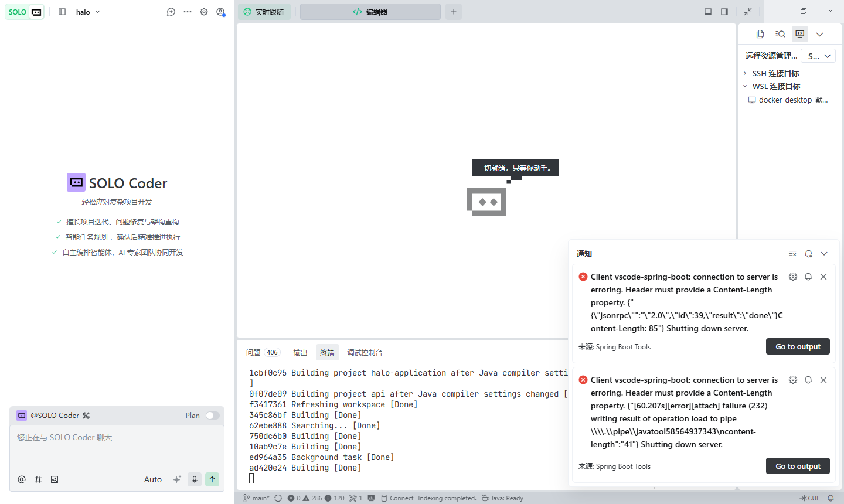Toggle the left sidebar layout icon
The height and width of the screenshot is (504, 844).
coord(62,12)
